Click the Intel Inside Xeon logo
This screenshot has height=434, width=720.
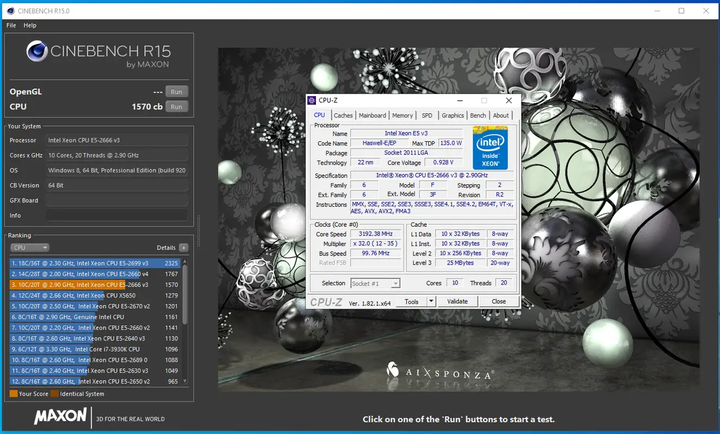[x=490, y=148]
